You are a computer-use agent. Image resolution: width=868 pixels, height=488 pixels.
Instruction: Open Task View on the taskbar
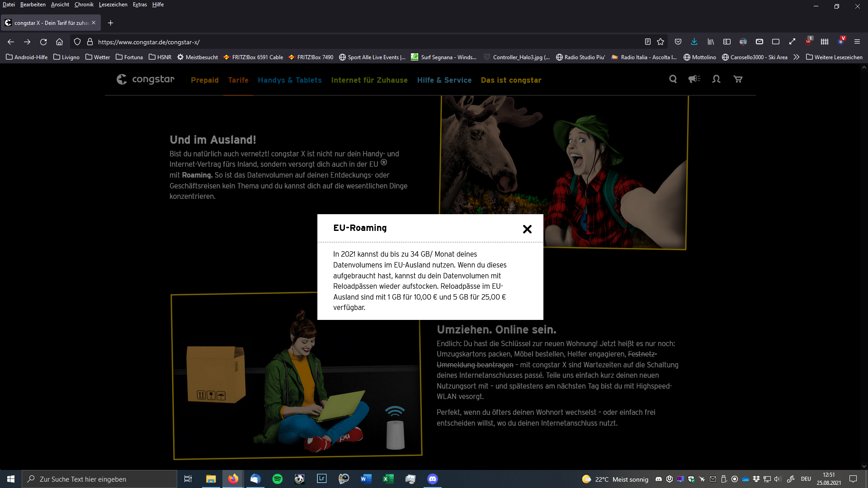(188, 479)
